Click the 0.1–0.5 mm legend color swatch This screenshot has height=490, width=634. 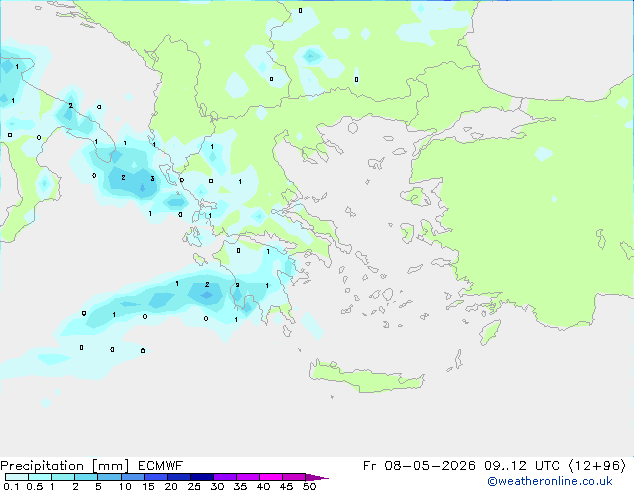coord(17,477)
